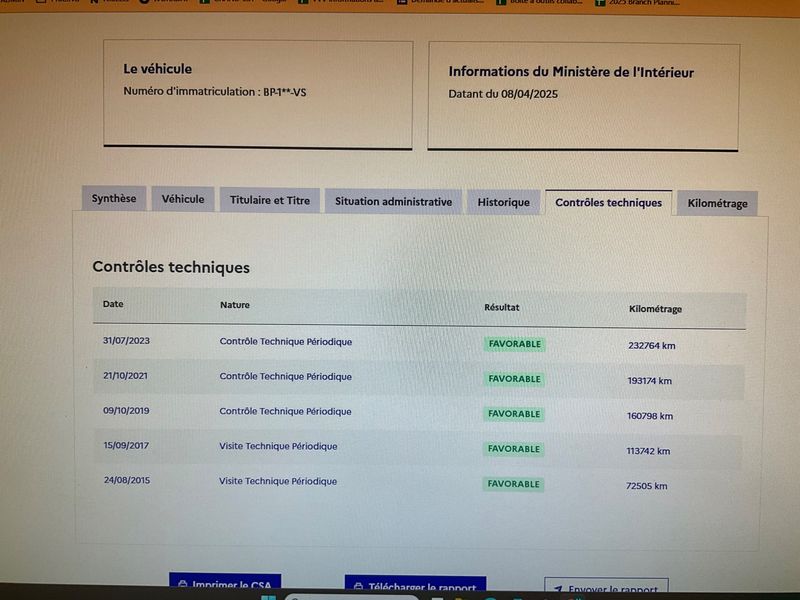Viewport: 800px width, 600px height.
Task: Click the Télécharger le rapport button
Action: 415,585
